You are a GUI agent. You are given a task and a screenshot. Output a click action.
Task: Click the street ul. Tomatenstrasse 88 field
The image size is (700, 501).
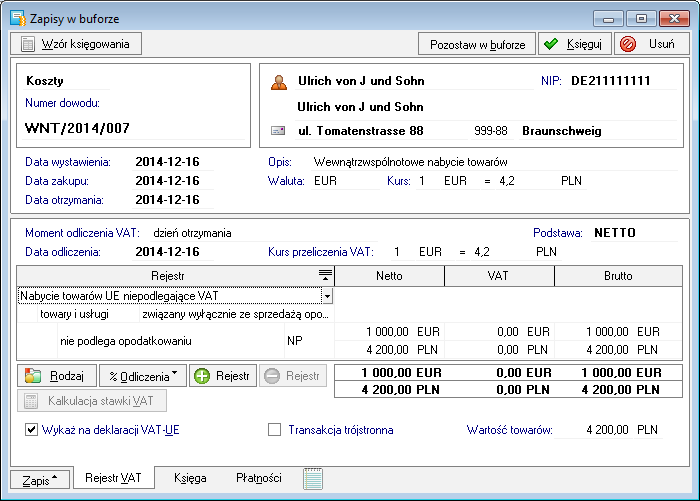coord(381,131)
